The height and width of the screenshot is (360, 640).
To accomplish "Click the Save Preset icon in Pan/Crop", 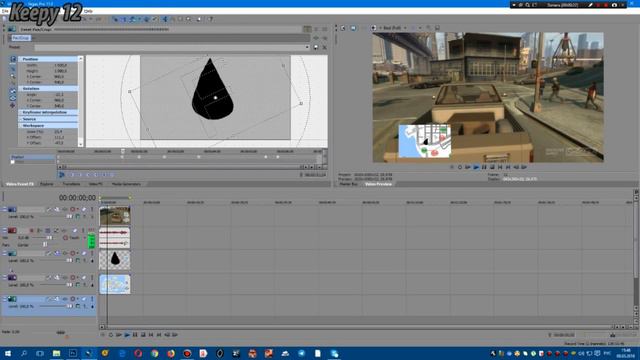I will point(316,47).
